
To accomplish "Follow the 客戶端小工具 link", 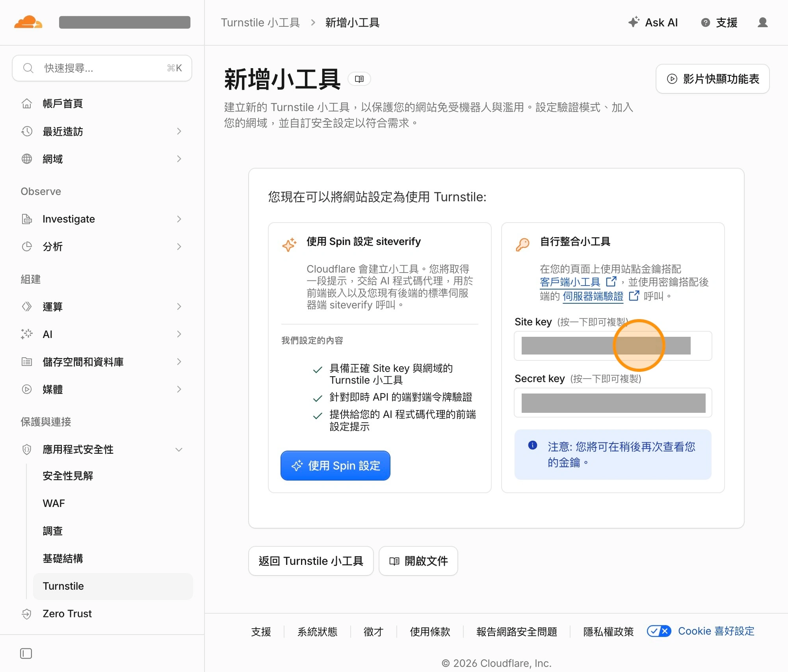I will [x=570, y=282].
